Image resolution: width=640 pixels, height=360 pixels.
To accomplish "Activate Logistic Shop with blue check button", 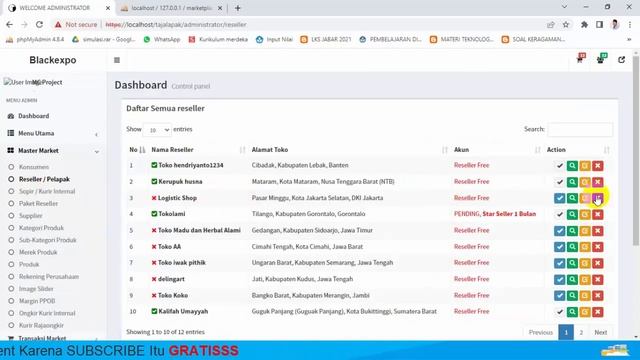I will pyautogui.click(x=560, y=198).
